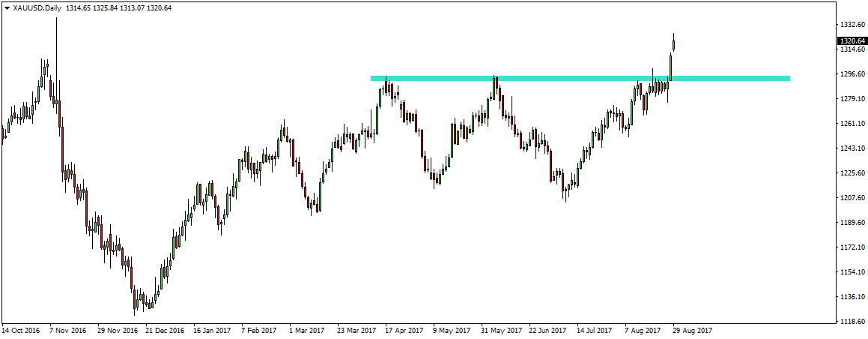Click the 1207.60 price axis label

coord(852,198)
